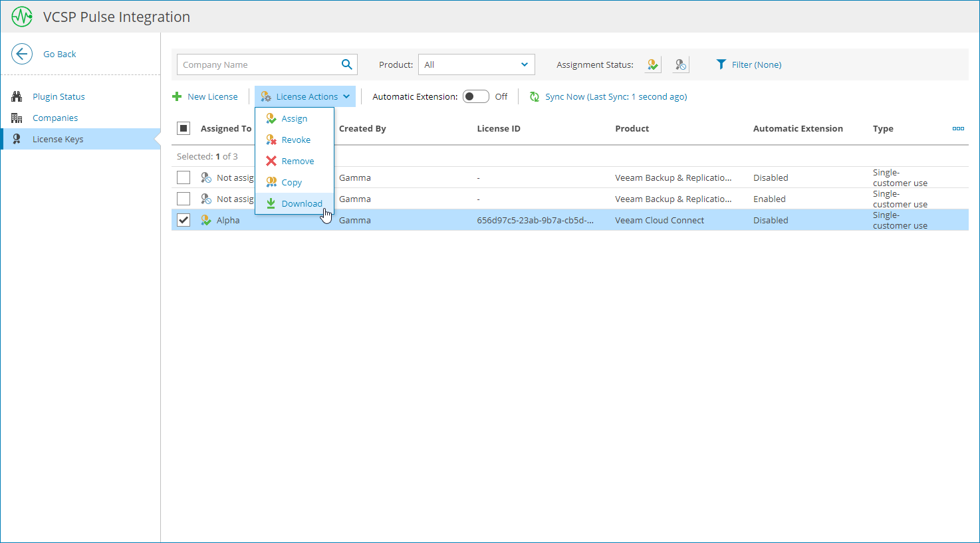Collapse the License Actions dropdown
The height and width of the screenshot is (543, 980).
pos(305,96)
